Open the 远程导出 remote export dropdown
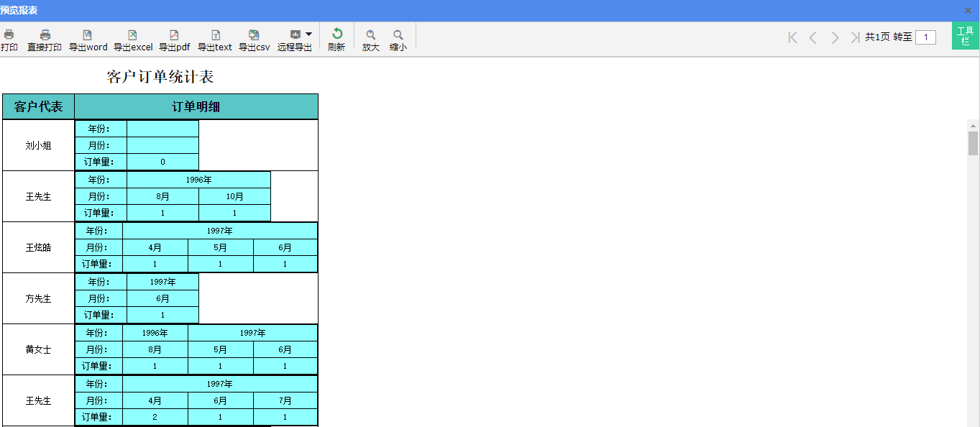Screen dimensions: 980x427 pos(308,34)
